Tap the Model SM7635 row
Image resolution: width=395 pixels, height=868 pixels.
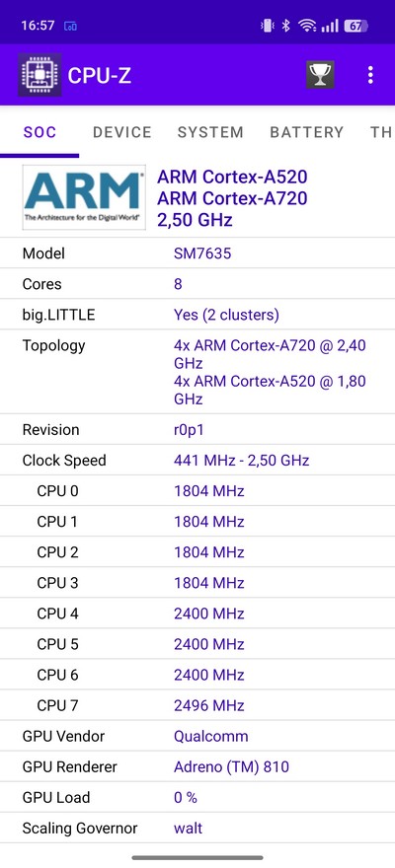(x=197, y=253)
